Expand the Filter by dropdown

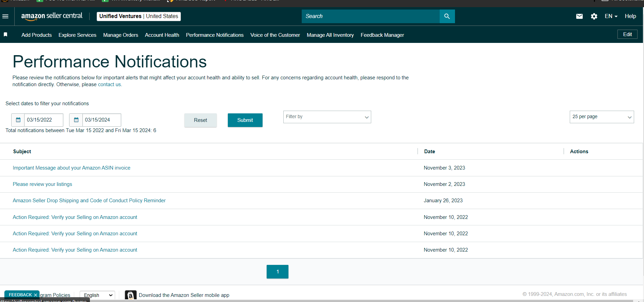click(x=327, y=117)
